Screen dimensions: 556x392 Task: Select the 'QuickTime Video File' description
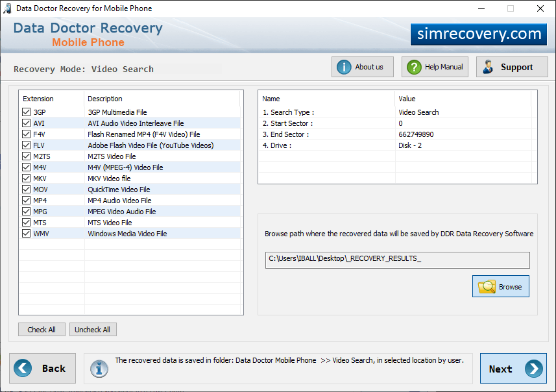click(119, 189)
